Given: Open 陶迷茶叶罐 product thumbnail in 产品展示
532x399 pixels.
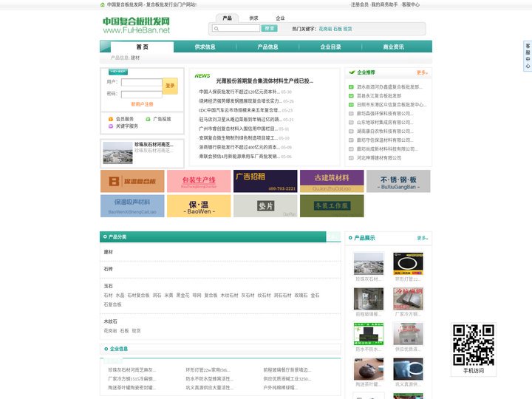Looking at the screenshot, I should (x=369, y=369).
